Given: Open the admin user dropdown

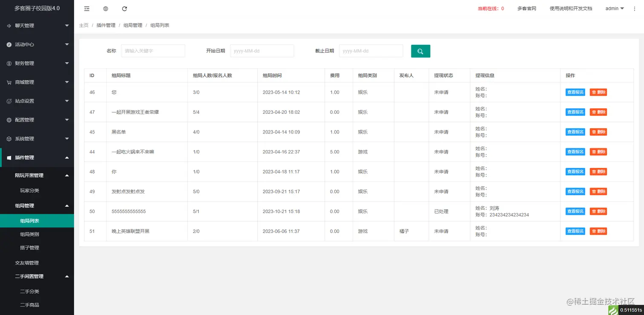Looking at the screenshot, I should [615, 9].
